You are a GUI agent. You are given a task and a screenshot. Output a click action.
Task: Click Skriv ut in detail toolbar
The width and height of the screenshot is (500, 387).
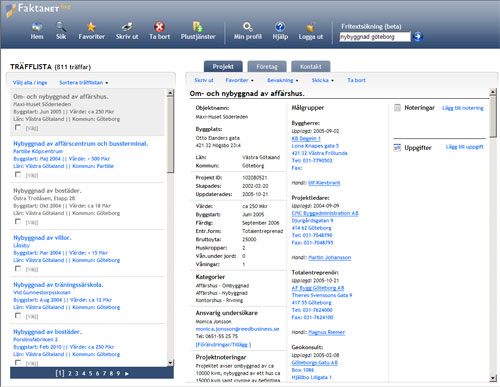[x=204, y=80]
